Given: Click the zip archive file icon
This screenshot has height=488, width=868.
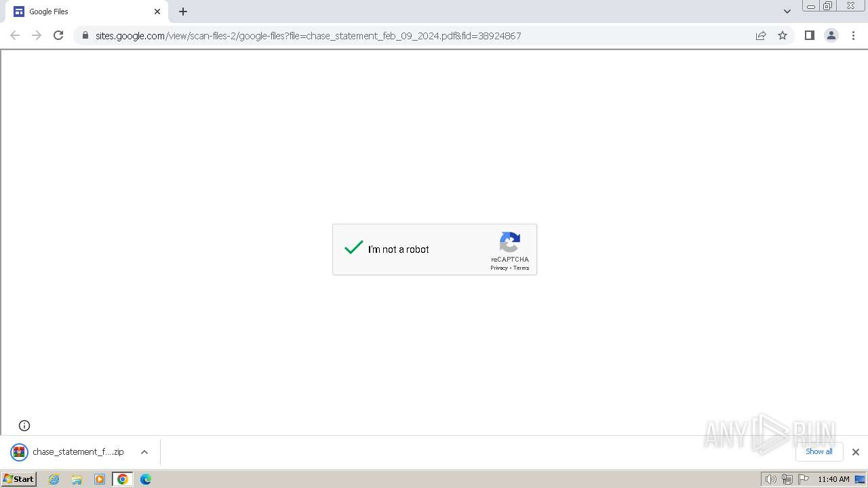Looking at the screenshot, I should [19, 452].
